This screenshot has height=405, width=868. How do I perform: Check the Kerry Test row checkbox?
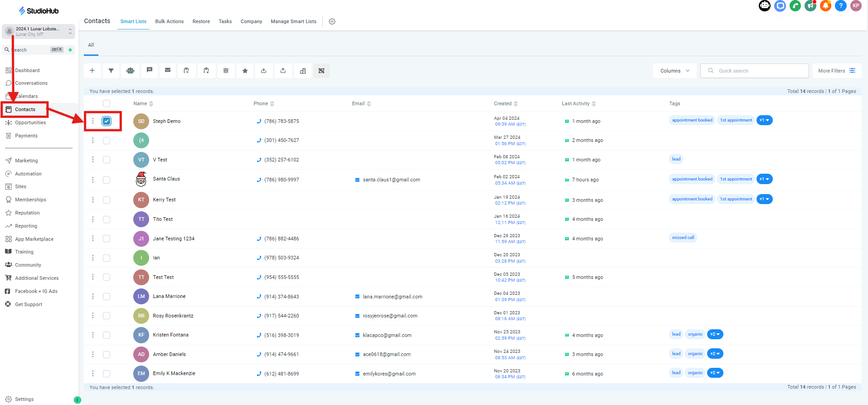point(107,200)
